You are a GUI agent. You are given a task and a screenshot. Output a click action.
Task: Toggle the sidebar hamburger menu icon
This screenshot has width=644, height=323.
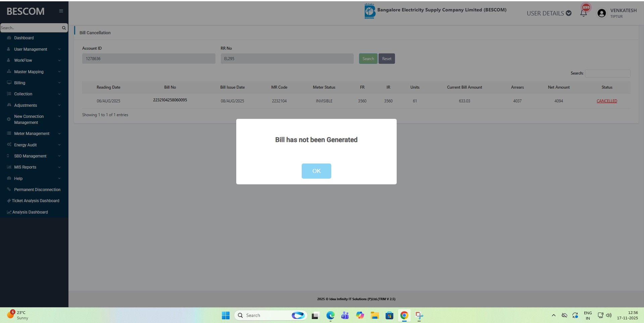coord(61,11)
